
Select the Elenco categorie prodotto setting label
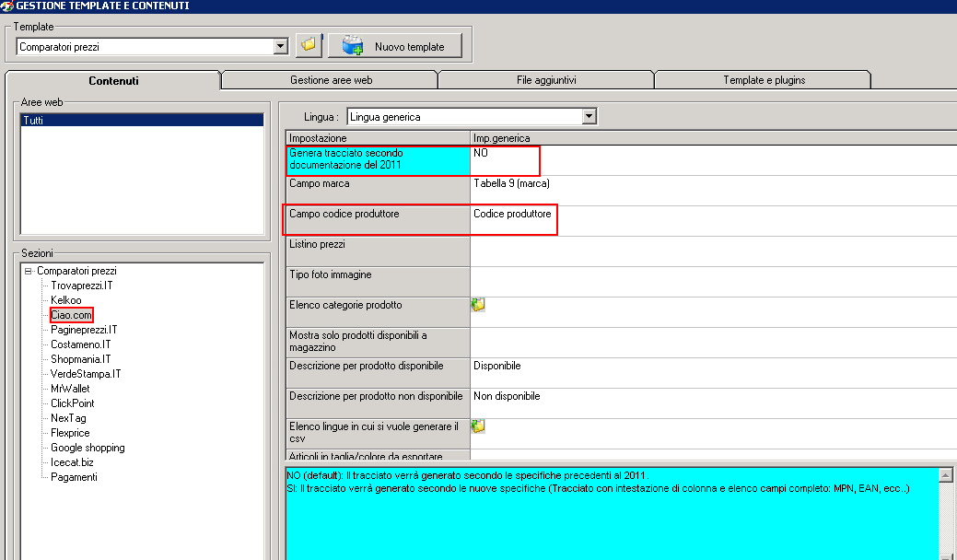[378, 312]
